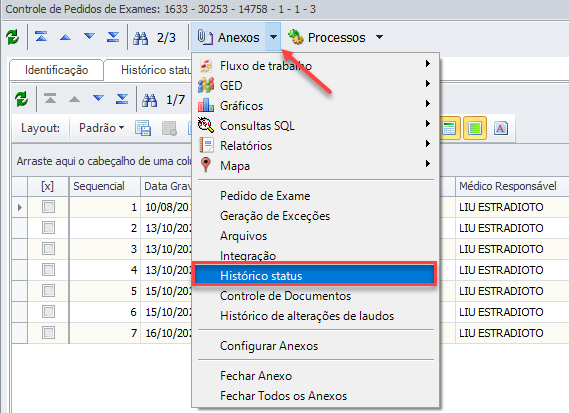The width and height of the screenshot is (569, 413).
Task: Check the box for row Sequencial 6
Action: 48,312
